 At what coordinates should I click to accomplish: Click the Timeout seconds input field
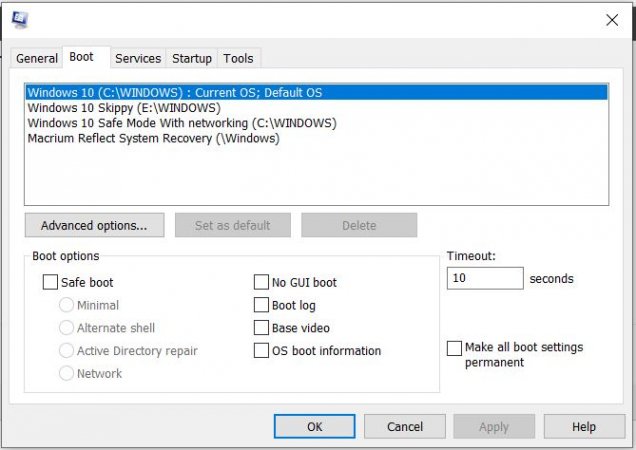(x=485, y=278)
